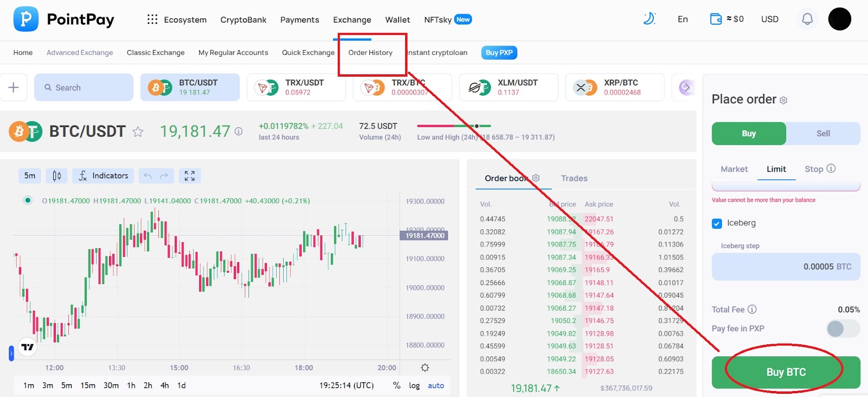The height and width of the screenshot is (397, 868).
Task: Open the USD currency selector
Action: pyautogui.click(x=770, y=19)
